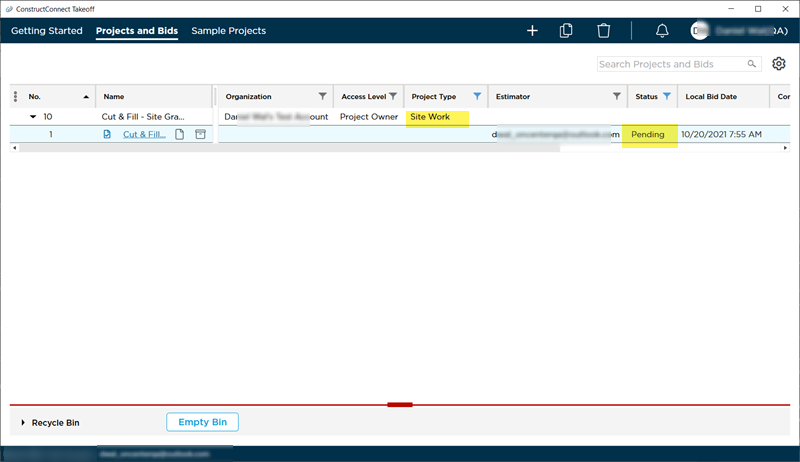800x462 pixels.
Task: Click the 10/20/2021 7:55 AM bid date cell
Action: click(x=721, y=134)
